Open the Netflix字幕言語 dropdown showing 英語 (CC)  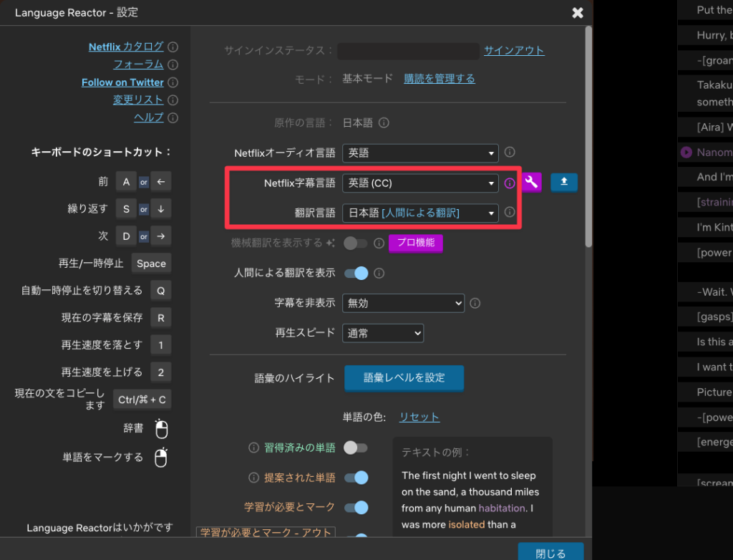coord(419,183)
